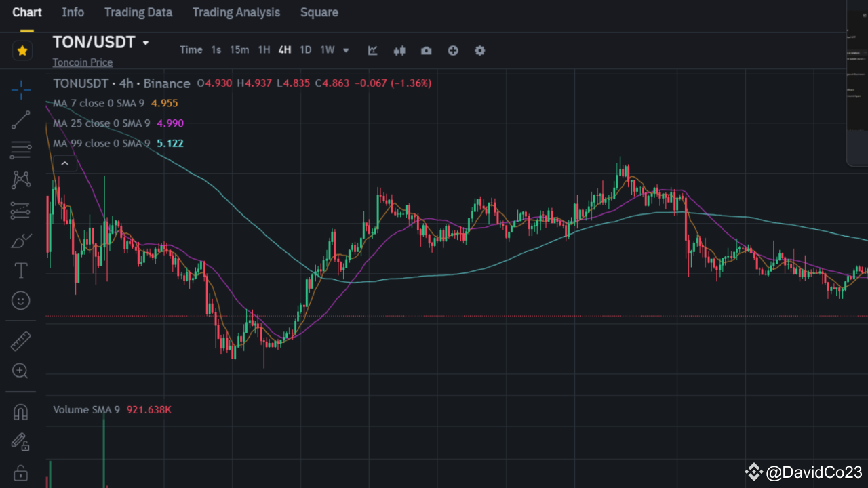Open the technical indicators chart icon
Viewport: 868px width, 488px height.
(x=372, y=50)
